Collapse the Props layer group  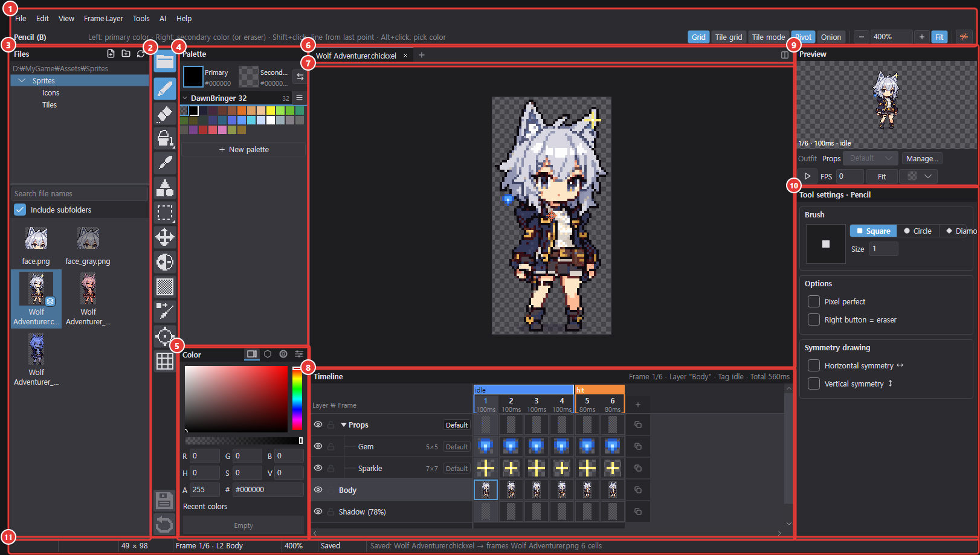344,425
